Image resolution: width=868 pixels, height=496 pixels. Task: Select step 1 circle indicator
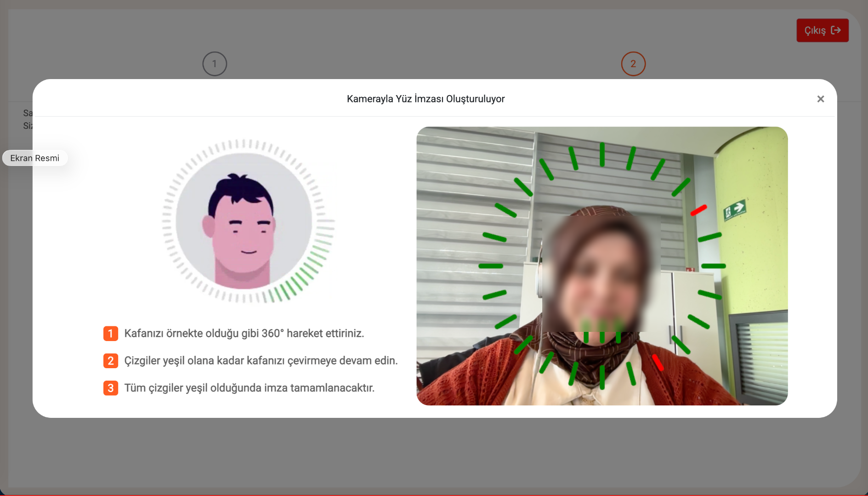tap(215, 64)
